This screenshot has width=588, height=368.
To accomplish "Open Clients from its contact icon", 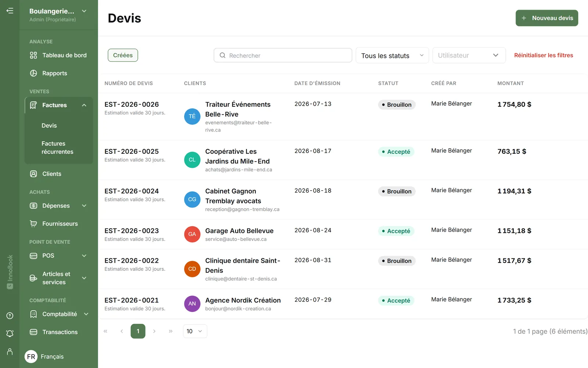I will pos(33,174).
